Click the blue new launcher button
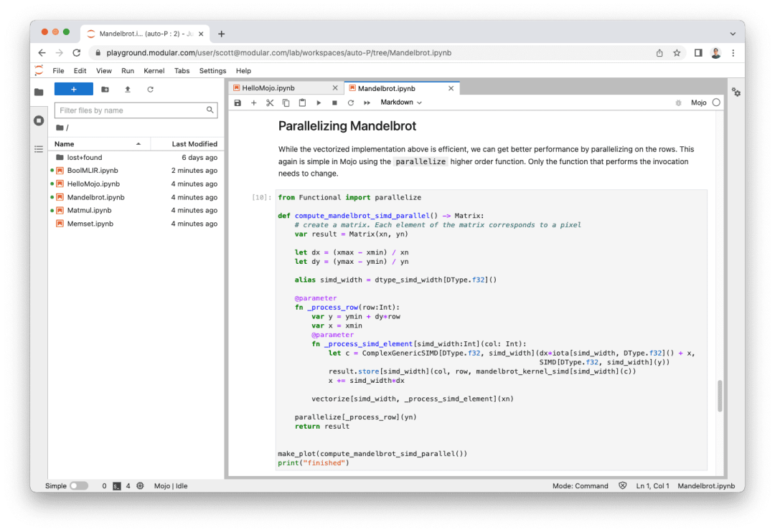Image resolution: width=775 pixels, height=532 pixels. pyautogui.click(x=74, y=90)
